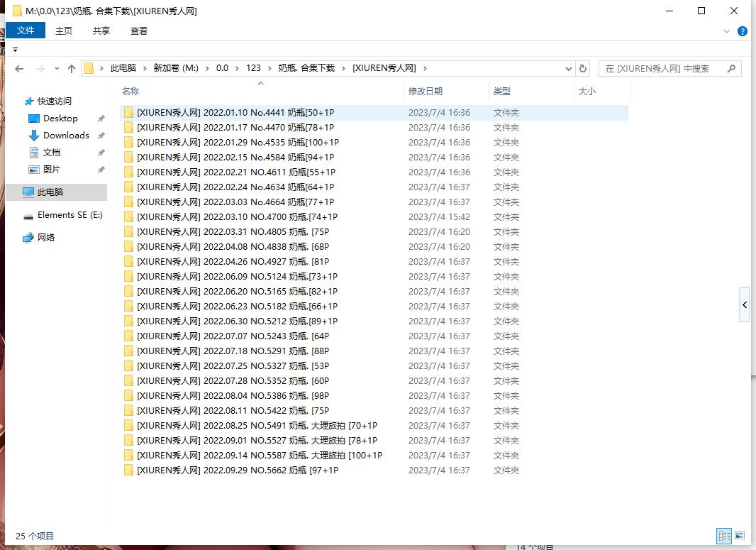
Task: Expand the ribbon with the chevron
Action: click(727, 31)
